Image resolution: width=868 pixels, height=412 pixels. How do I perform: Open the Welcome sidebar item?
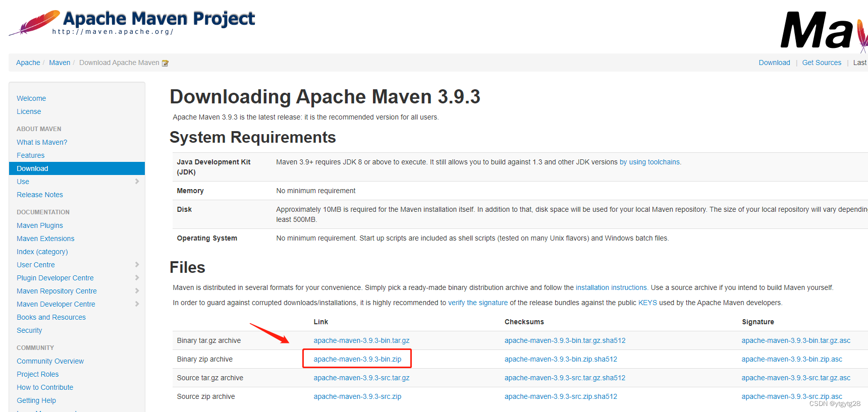click(31, 98)
